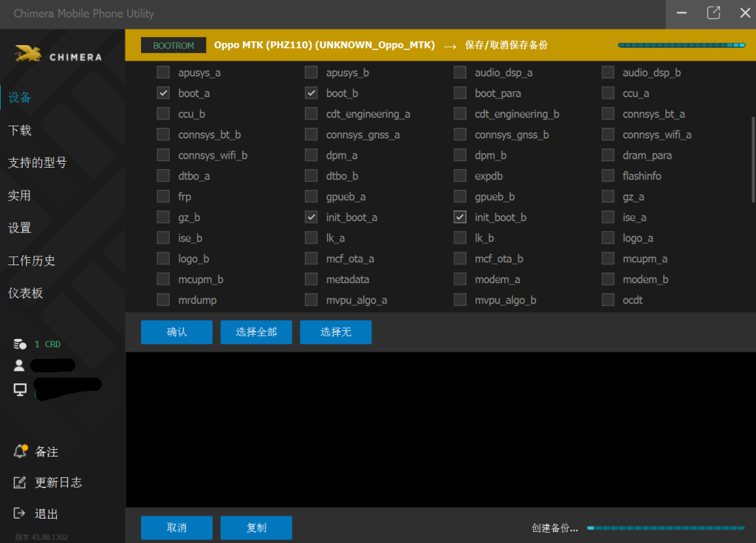
Task: Click the logout door icon
Action: [19, 513]
